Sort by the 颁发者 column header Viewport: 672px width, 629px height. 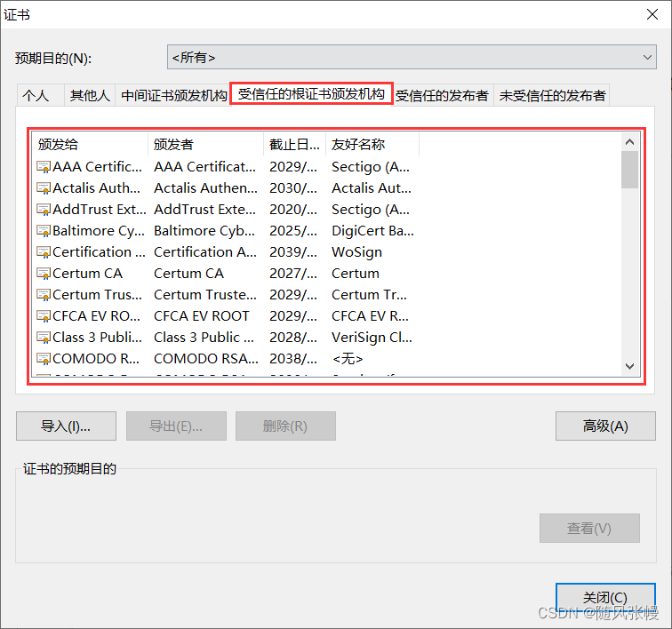click(205, 145)
